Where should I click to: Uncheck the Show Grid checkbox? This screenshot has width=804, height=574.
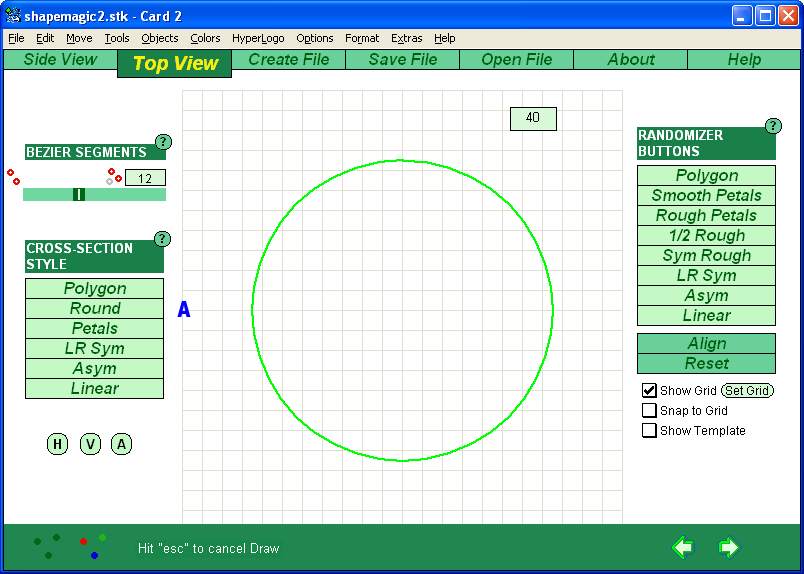pos(650,391)
